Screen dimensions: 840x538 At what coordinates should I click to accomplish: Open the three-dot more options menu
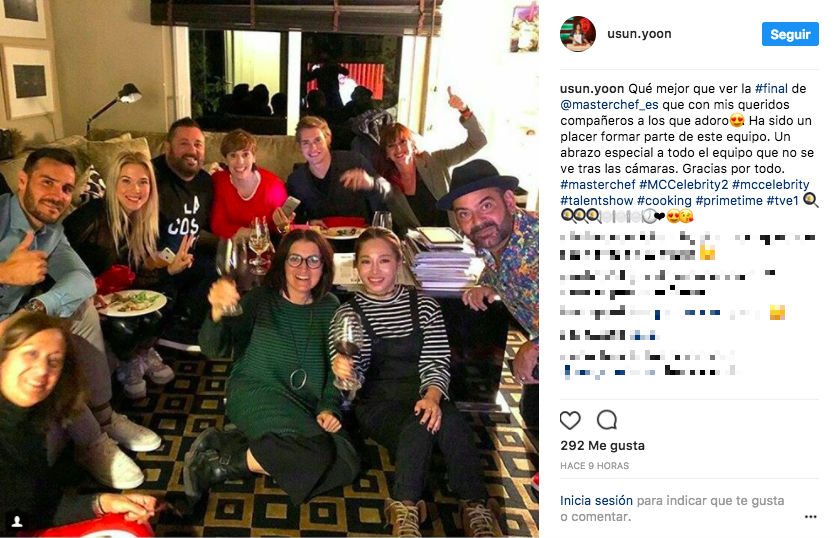(x=811, y=517)
